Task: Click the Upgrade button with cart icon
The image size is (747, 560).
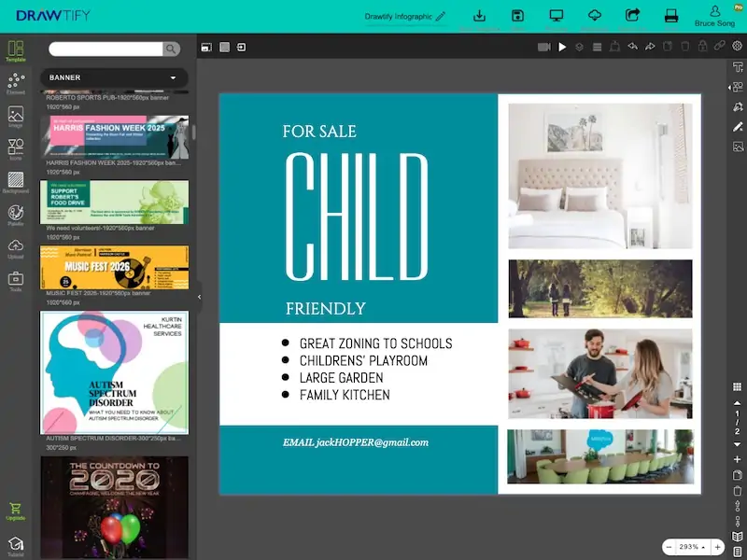Action: tap(15, 511)
